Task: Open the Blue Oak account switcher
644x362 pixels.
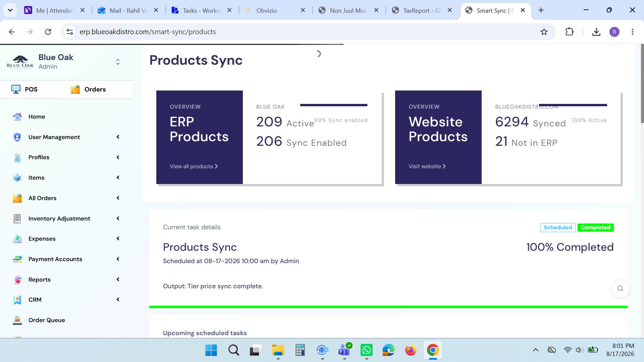Action: coord(118,62)
